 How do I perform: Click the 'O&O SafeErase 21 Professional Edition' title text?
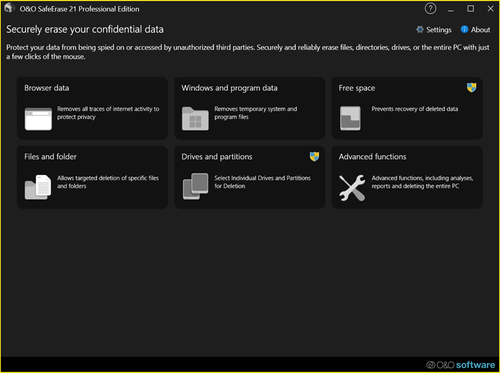79,9
